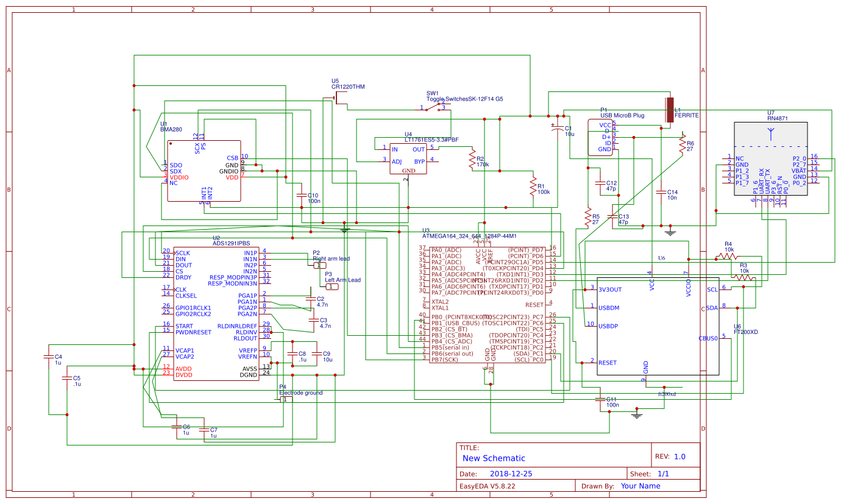Screen dimensions: 841x504
Task: Click the New Schematic title text
Action: (x=493, y=458)
